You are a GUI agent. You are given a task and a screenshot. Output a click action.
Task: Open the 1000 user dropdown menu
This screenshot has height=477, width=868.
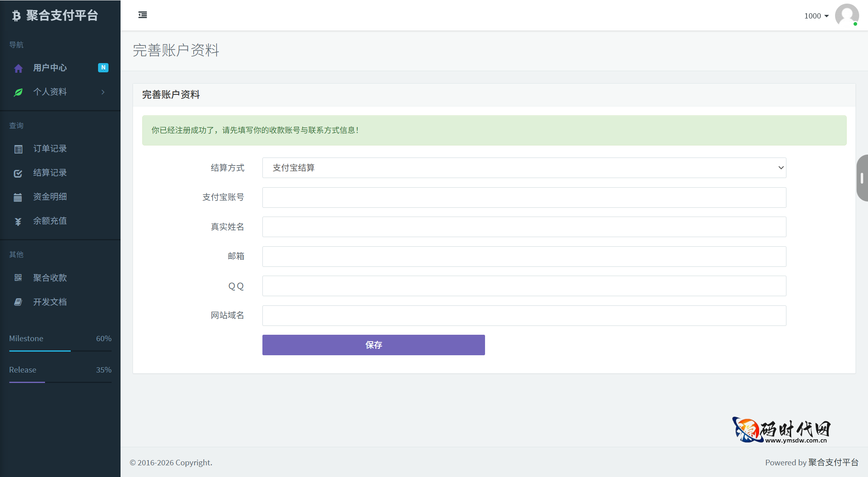tap(816, 16)
